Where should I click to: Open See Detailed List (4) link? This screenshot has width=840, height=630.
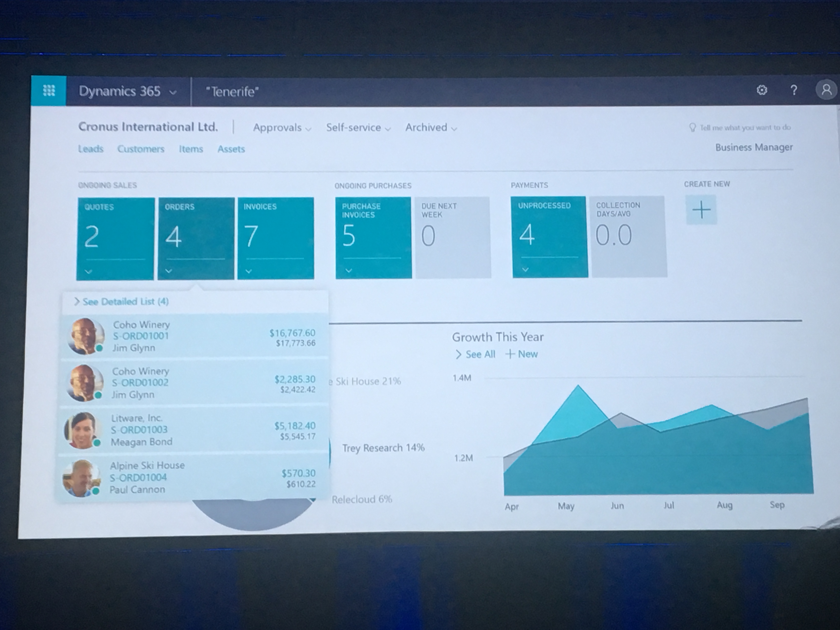click(x=121, y=301)
